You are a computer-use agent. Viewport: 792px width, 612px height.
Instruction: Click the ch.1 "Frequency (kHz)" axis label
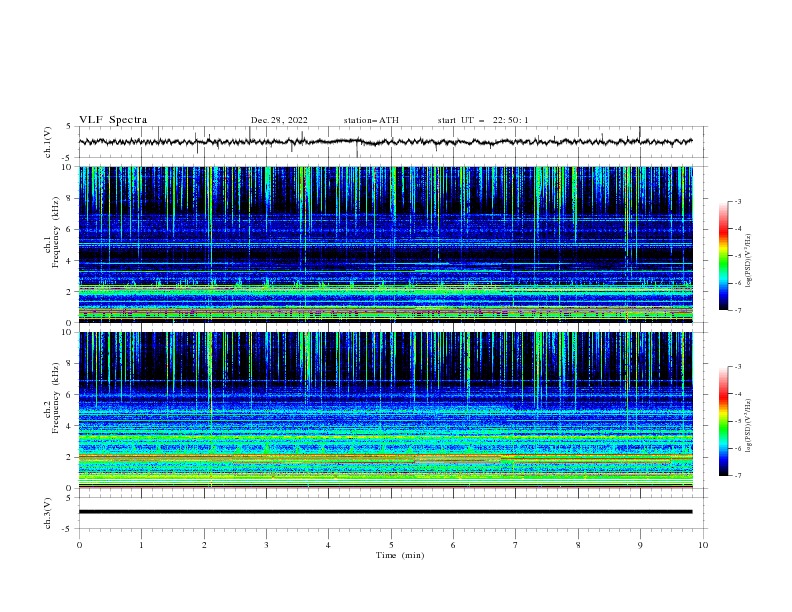(x=55, y=232)
